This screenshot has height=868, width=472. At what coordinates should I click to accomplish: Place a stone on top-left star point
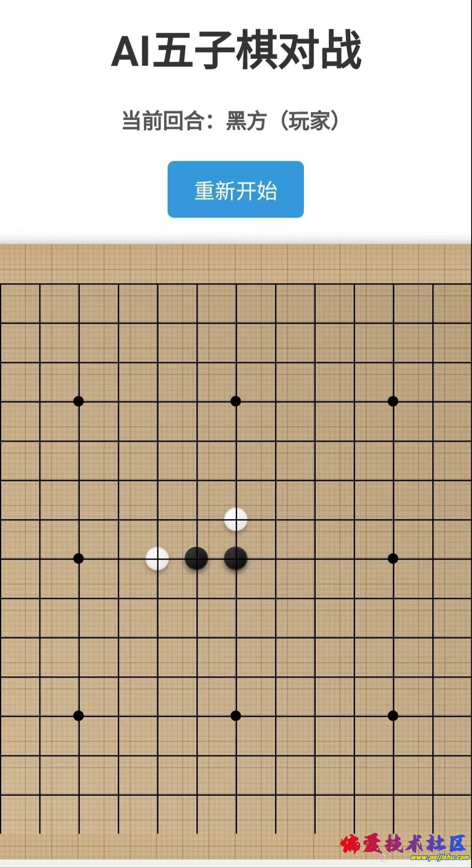click(x=79, y=401)
